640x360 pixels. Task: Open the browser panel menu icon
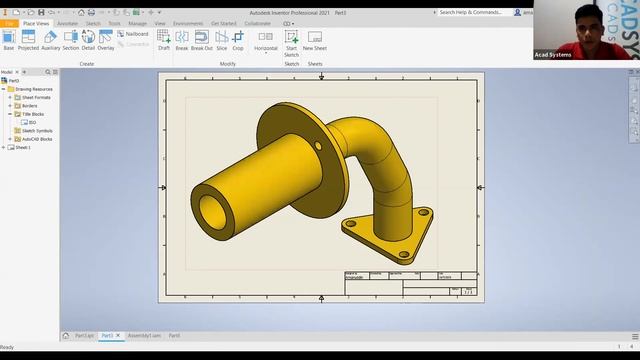[55, 72]
